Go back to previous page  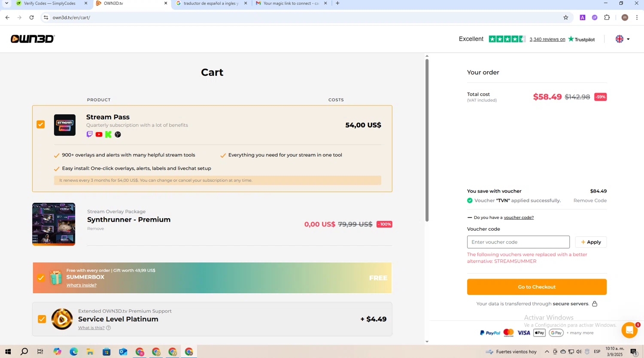pyautogui.click(x=7, y=18)
